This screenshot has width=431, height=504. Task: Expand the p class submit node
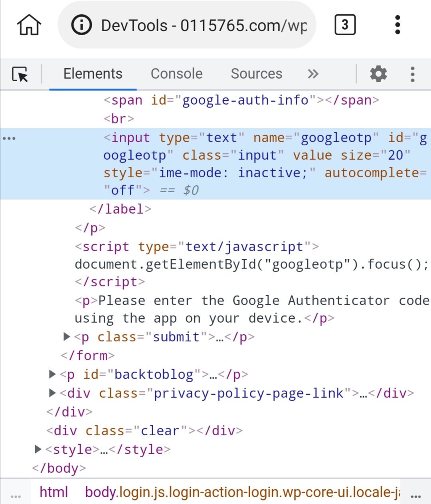point(67,337)
